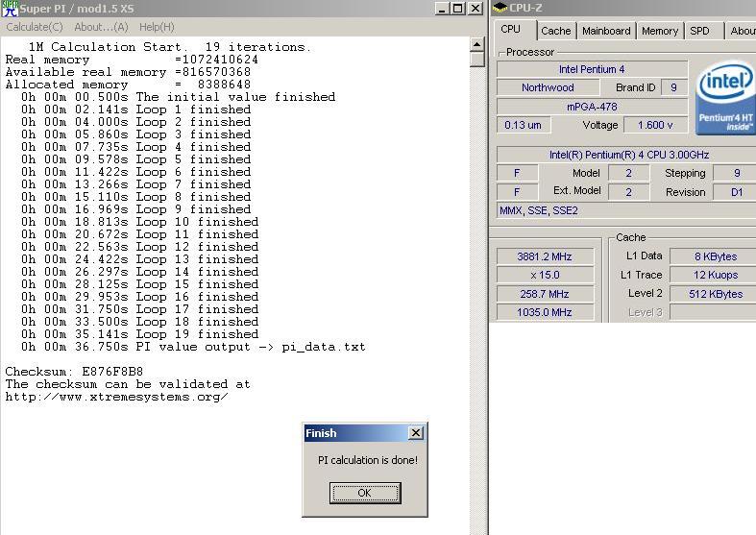Viewport: 756px width, 535px height.
Task: Close the Super PI window
Action: pos(476,9)
